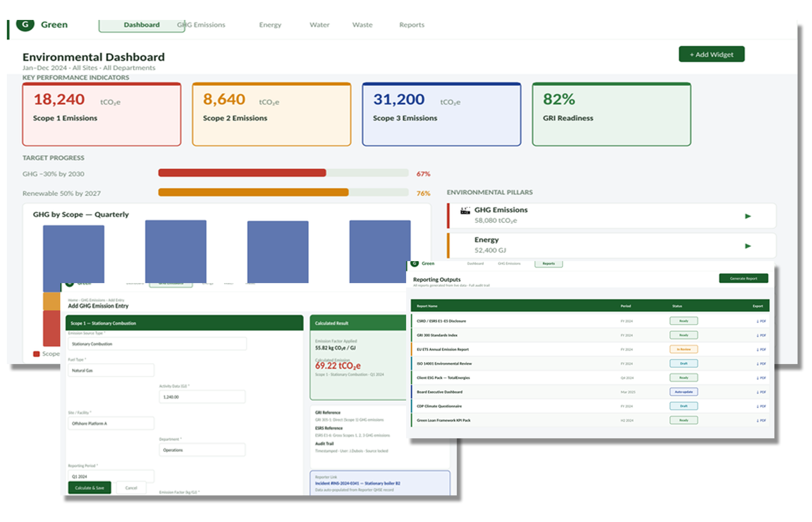This screenshot has height=522, width=812.
Task: Open the Fuel Type dropdown showing Natural Gas
Action: [111, 370]
